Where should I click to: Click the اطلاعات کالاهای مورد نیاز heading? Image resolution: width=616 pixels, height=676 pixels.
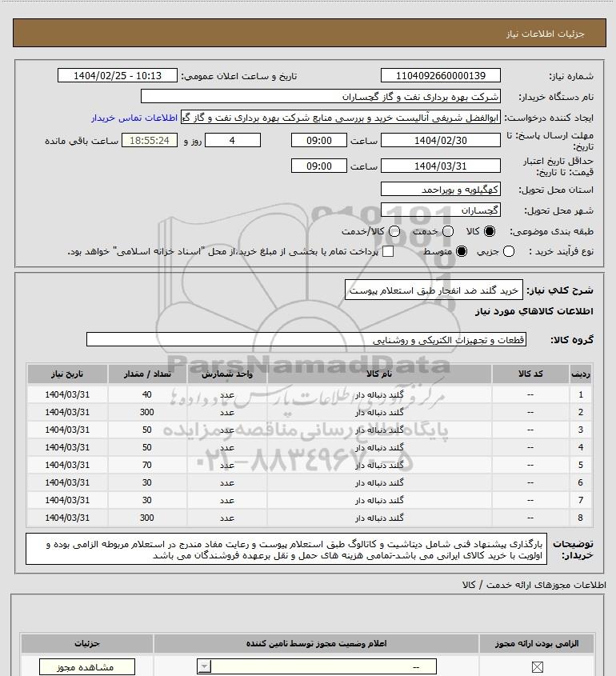[x=534, y=311]
